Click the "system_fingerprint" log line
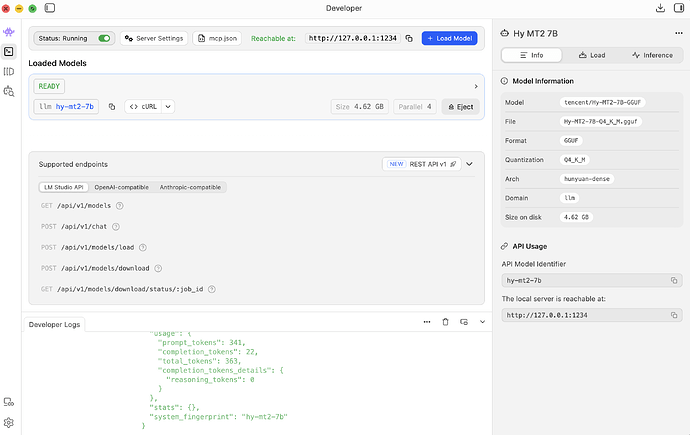690x435 pixels. click(x=218, y=417)
